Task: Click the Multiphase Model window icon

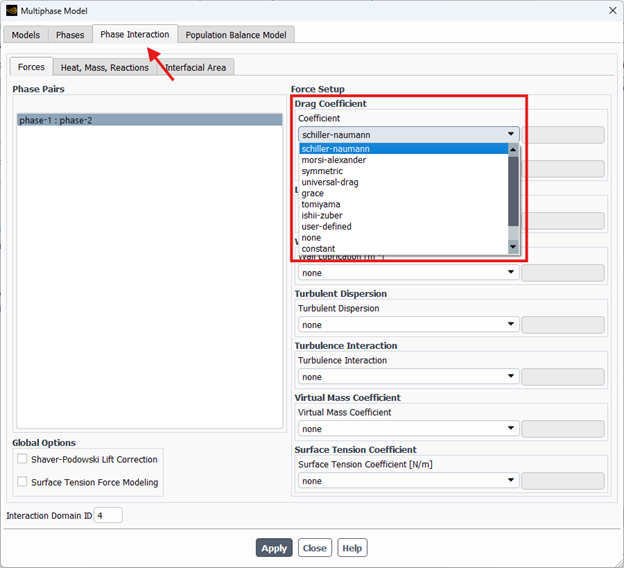Action: click(x=11, y=10)
